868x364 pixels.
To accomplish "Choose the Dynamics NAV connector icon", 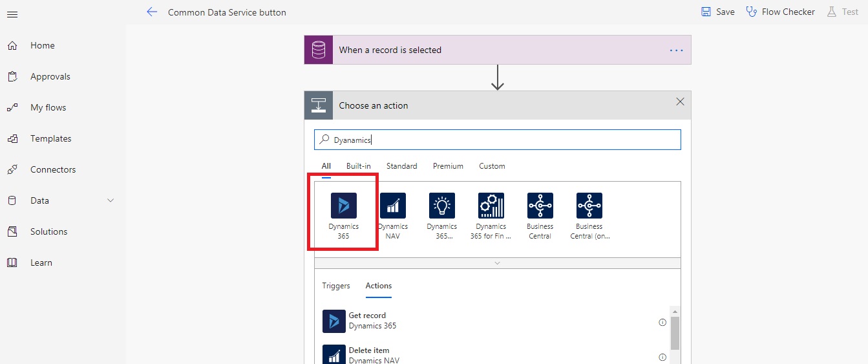I will pos(393,206).
